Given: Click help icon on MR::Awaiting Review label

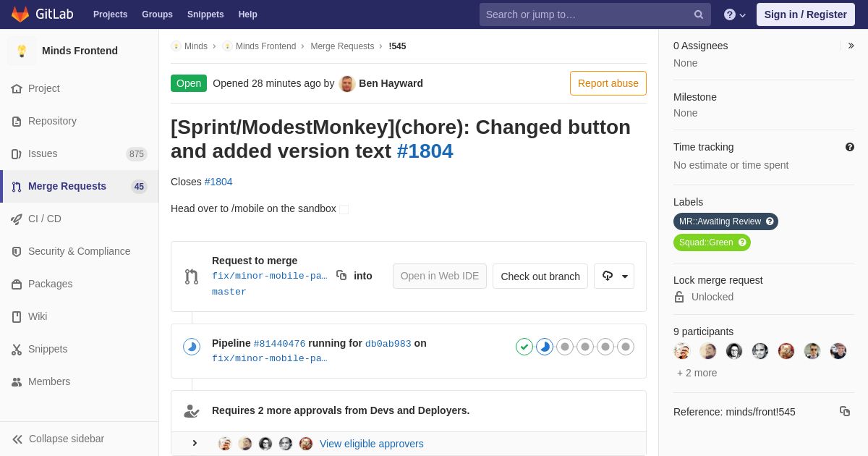Looking at the screenshot, I should pos(770,221).
